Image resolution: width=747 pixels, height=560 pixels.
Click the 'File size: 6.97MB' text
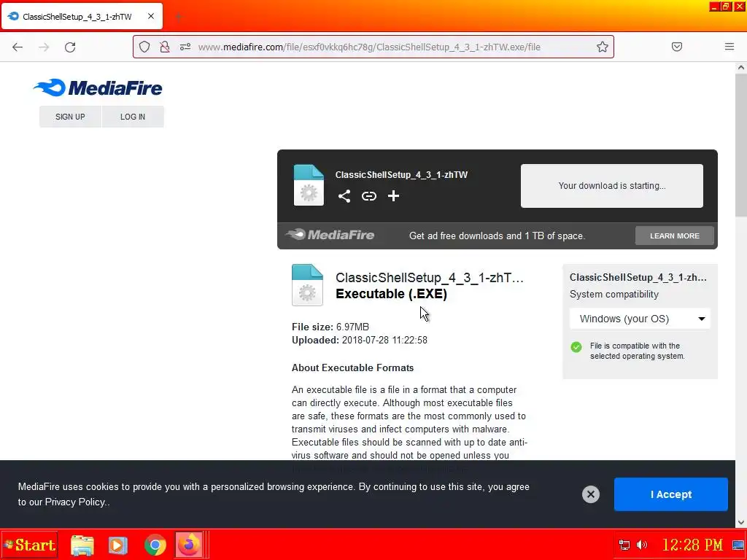(x=330, y=327)
